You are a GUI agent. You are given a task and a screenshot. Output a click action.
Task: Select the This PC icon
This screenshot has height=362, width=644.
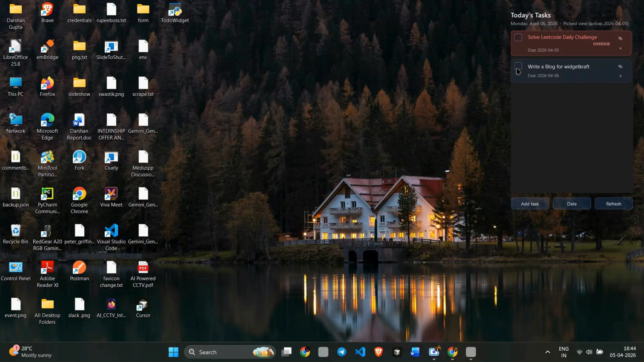16,87
